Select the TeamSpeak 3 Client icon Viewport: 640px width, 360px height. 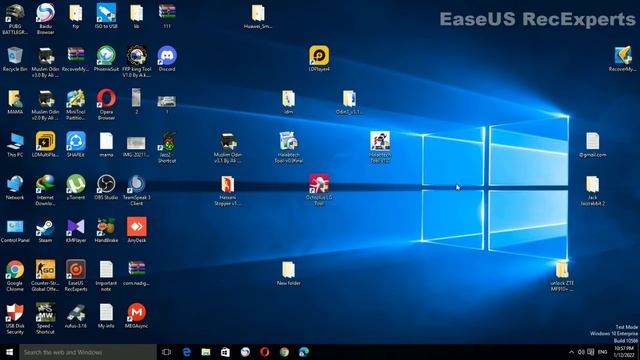[137, 190]
